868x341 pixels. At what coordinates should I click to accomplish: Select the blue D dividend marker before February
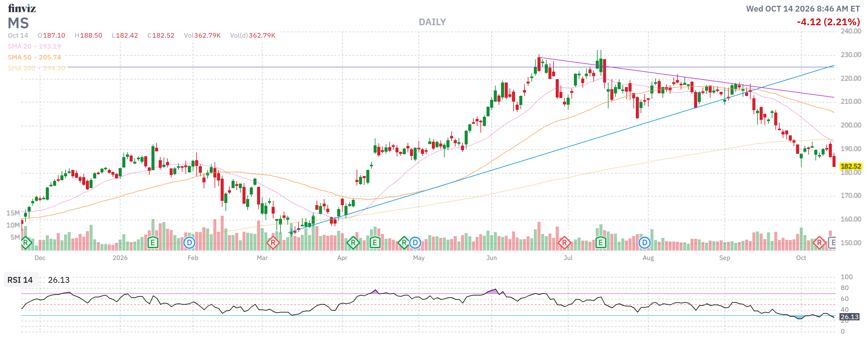click(189, 243)
